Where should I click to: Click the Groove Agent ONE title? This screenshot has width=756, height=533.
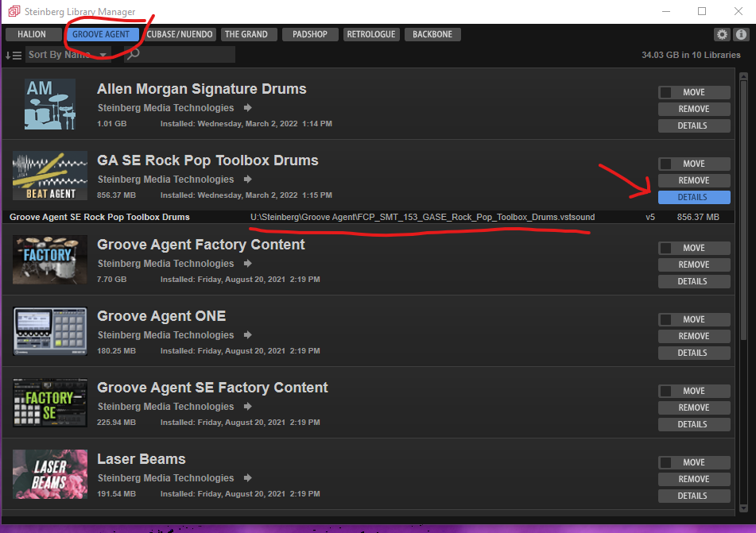(161, 315)
